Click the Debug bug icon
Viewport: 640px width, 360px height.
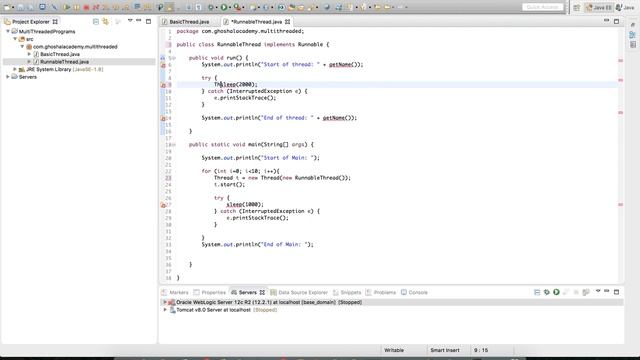click(x=211, y=7)
